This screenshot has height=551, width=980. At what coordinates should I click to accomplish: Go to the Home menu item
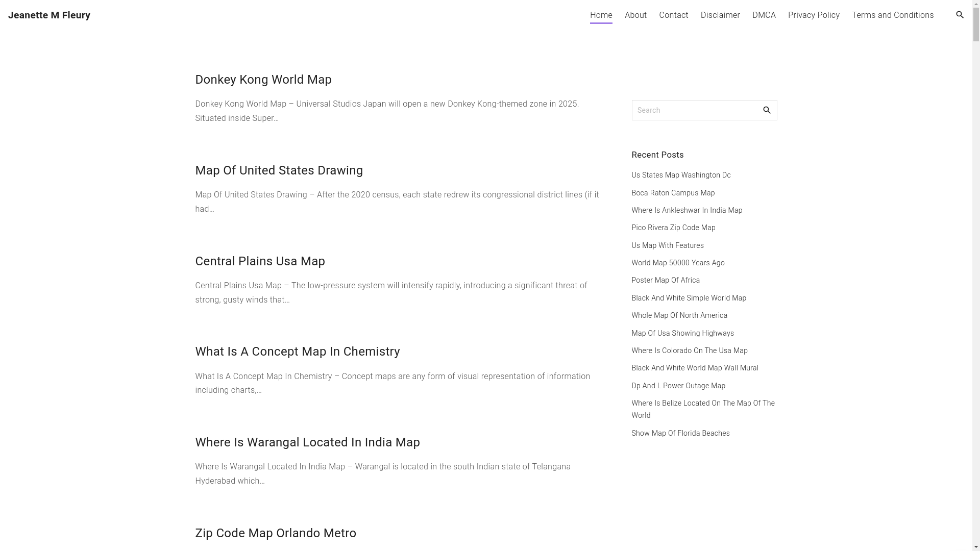[x=601, y=15]
